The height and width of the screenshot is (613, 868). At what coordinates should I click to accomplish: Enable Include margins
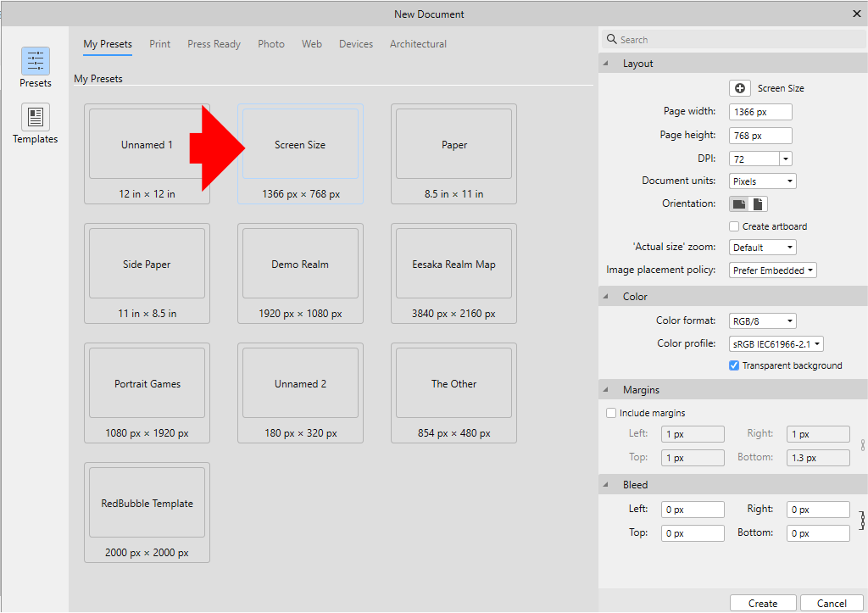(x=611, y=412)
